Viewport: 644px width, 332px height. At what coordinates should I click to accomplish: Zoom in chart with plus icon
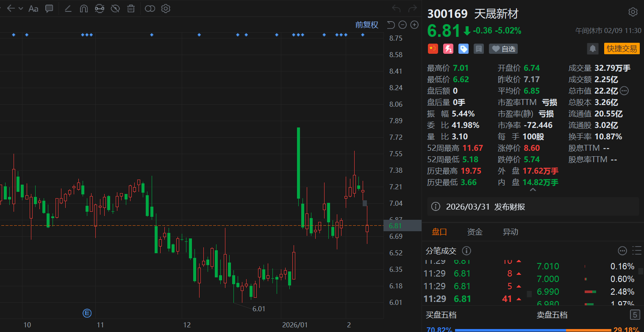coord(414,25)
